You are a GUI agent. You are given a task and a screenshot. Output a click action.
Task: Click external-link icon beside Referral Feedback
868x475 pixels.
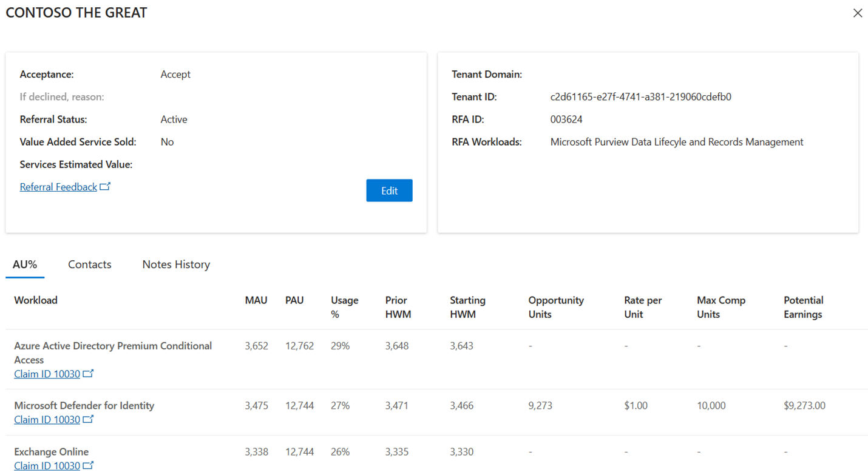tap(105, 186)
